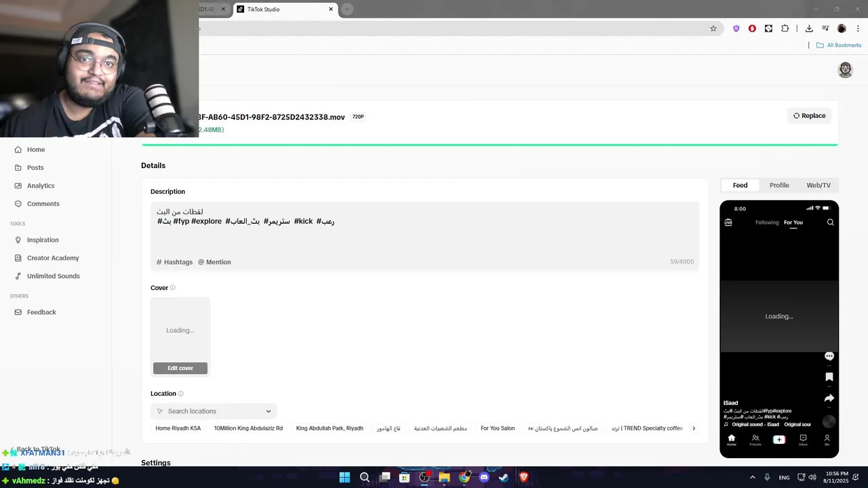This screenshot has height=488, width=868.
Task: Open the browser Downloads icon
Action: click(x=809, y=28)
